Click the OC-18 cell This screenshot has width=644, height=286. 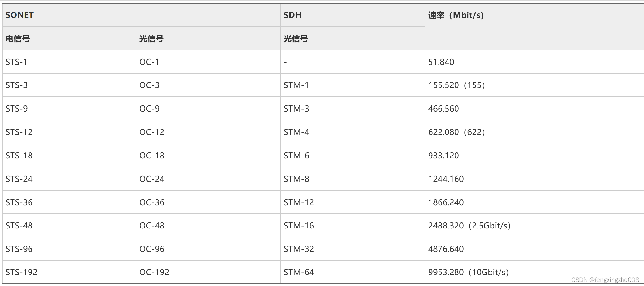coord(152,156)
